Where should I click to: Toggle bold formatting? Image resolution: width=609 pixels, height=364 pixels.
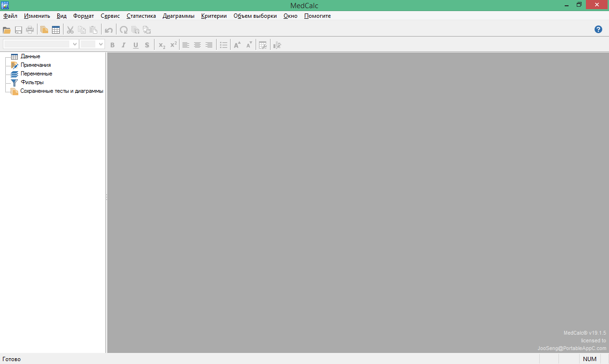(112, 45)
